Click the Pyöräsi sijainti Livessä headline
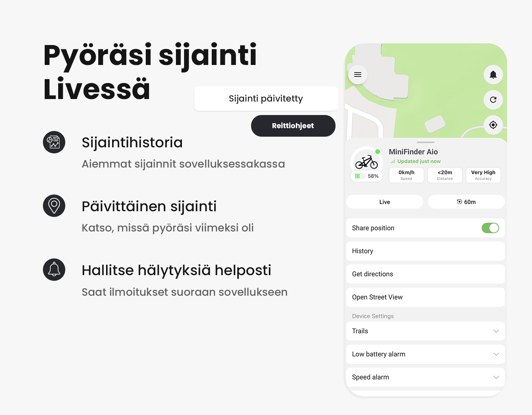Screen dimensions: 532x415 150,72
